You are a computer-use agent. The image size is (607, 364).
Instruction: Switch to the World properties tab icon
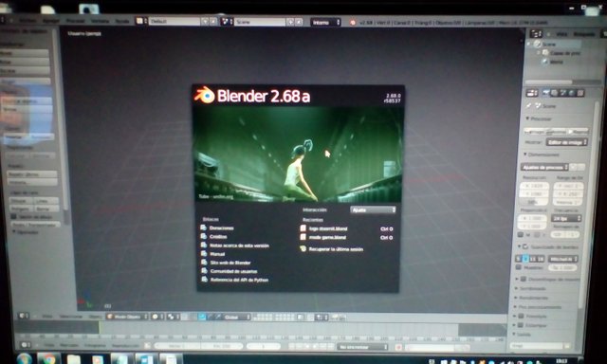coord(571,93)
